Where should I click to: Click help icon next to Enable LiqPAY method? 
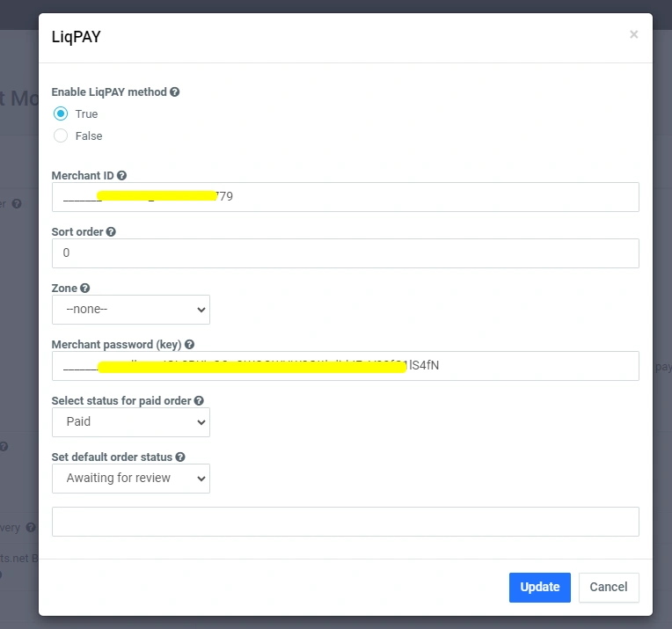click(175, 91)
